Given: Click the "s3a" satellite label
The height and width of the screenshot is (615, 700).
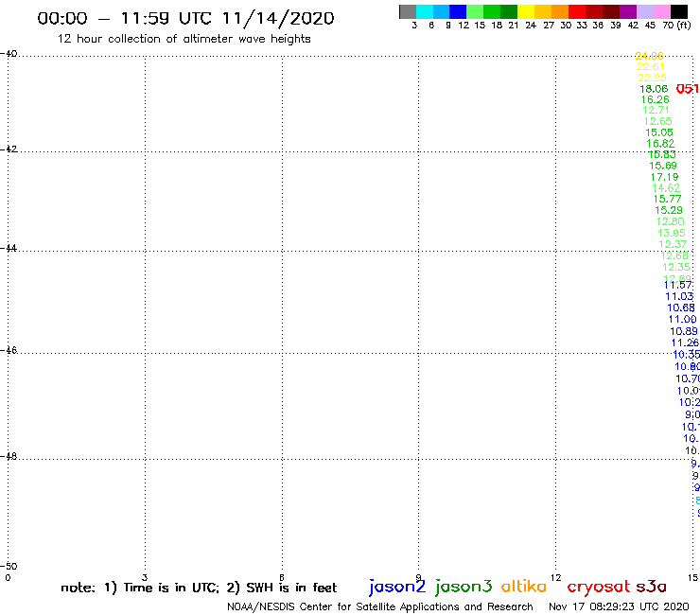Looking at the screenshot, I should (651, 587).
